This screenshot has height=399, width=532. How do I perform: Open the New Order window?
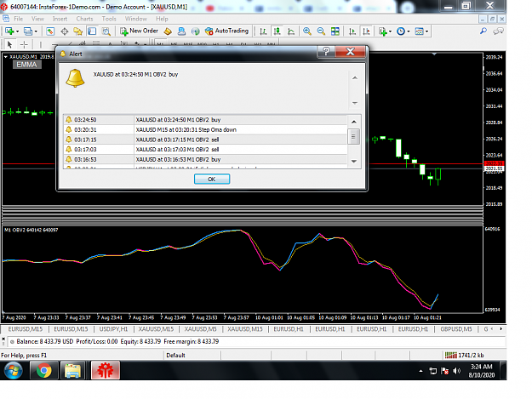click(139, 31)
